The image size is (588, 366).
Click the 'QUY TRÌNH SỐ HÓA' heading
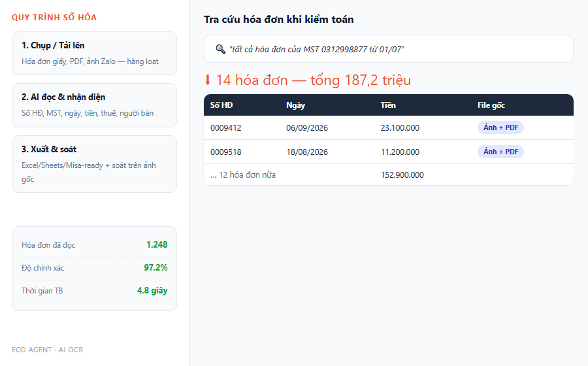pyautogui.click(x=54, y=17)
